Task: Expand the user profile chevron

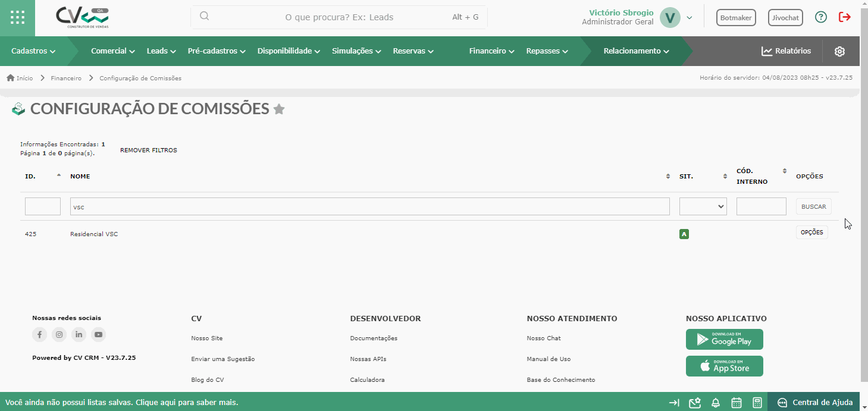Action: [x=690, y=17]
